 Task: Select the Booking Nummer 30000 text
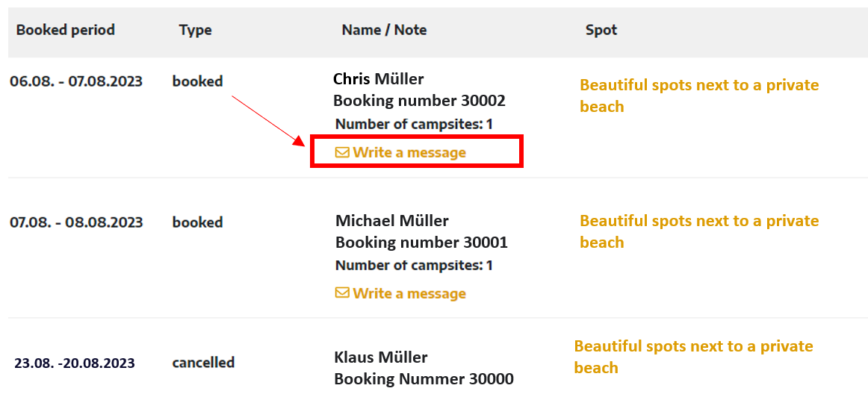point(424,378)
